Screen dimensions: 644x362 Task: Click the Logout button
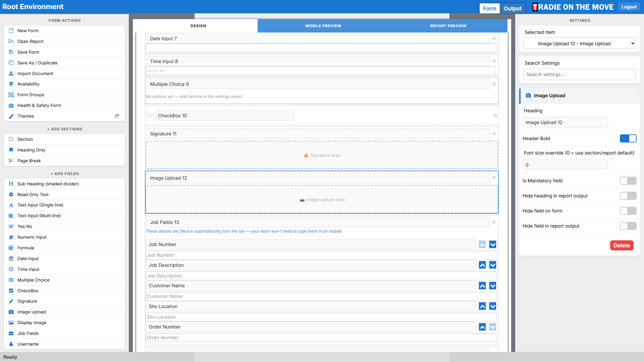(x=629, y=7)
